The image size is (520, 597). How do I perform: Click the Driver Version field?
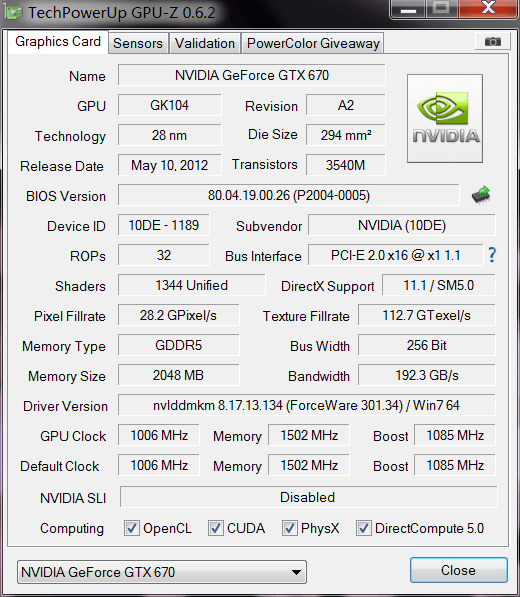tap(306, 405)
